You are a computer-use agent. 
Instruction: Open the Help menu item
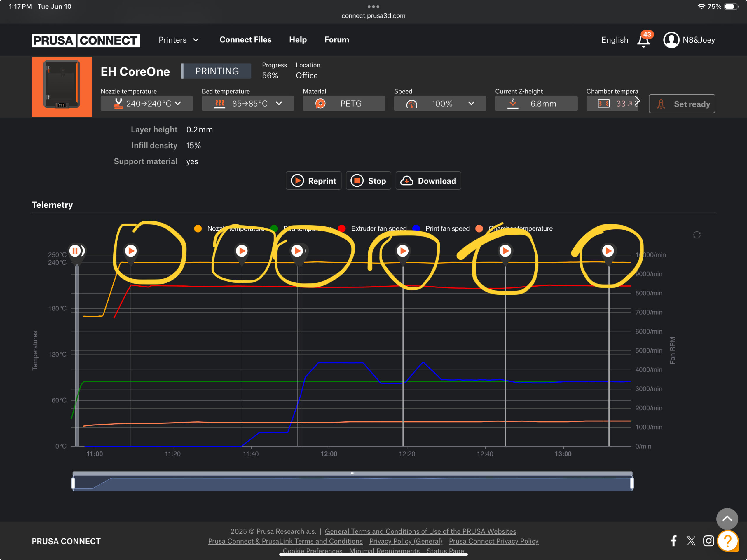[x=298, y=39]
